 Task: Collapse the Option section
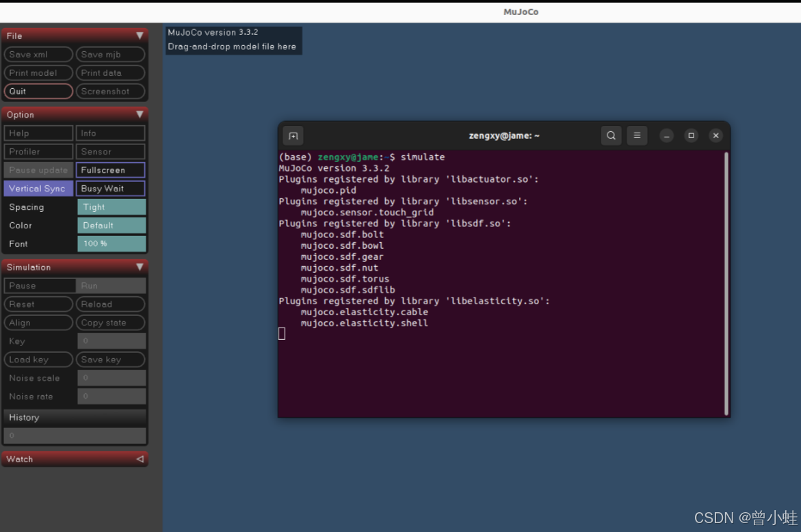tap(140, 114)
